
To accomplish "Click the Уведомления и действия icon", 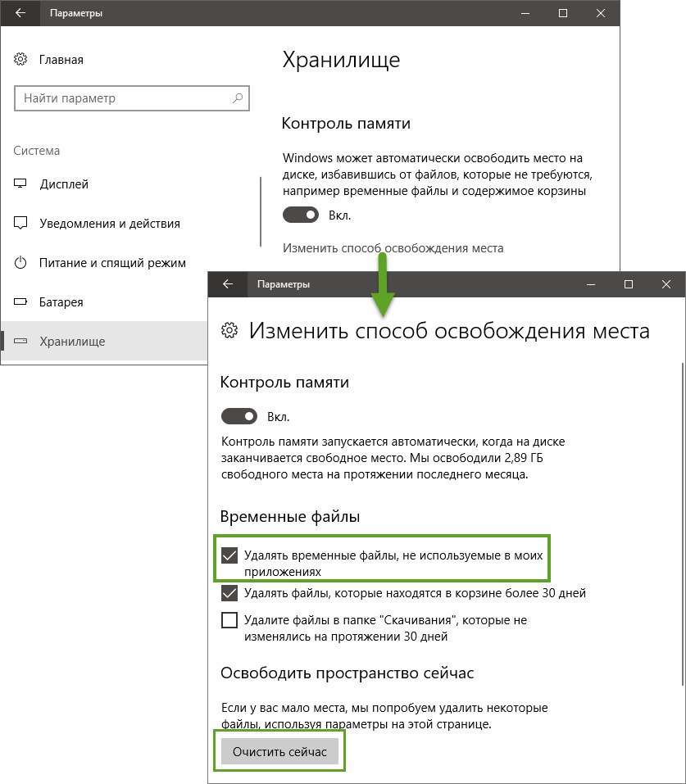I will [20, 223].
